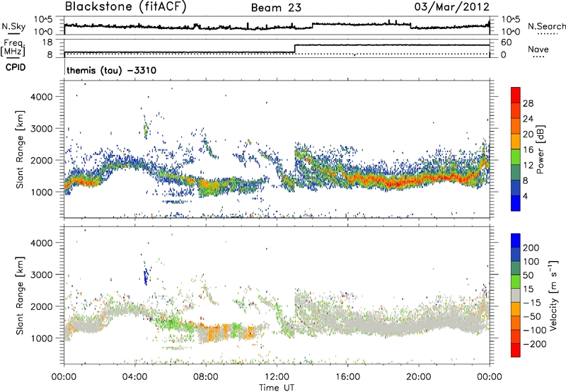The height and width of the screenshot is (392, 566).
Task: Click the "Beam 23" heading
Action: pos(276,8)
